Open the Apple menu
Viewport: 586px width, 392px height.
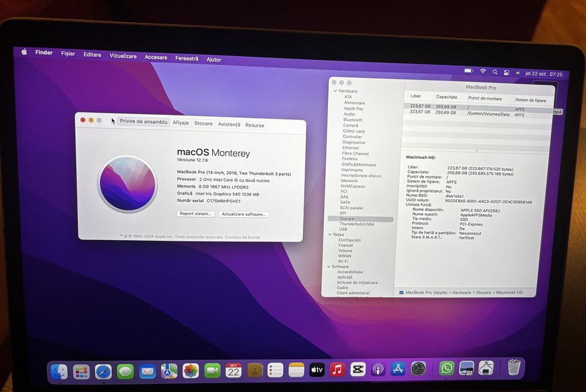click(x=24, y=52)
